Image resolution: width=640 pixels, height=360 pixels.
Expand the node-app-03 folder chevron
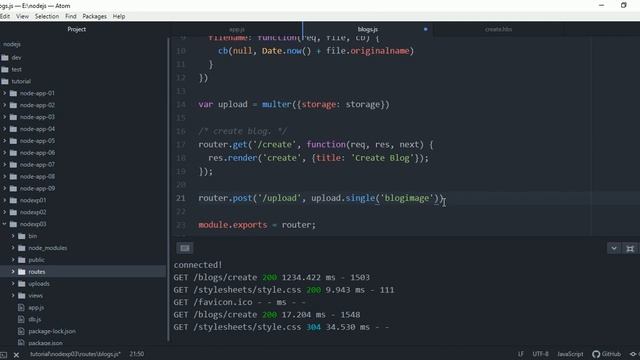coord(4,117)
